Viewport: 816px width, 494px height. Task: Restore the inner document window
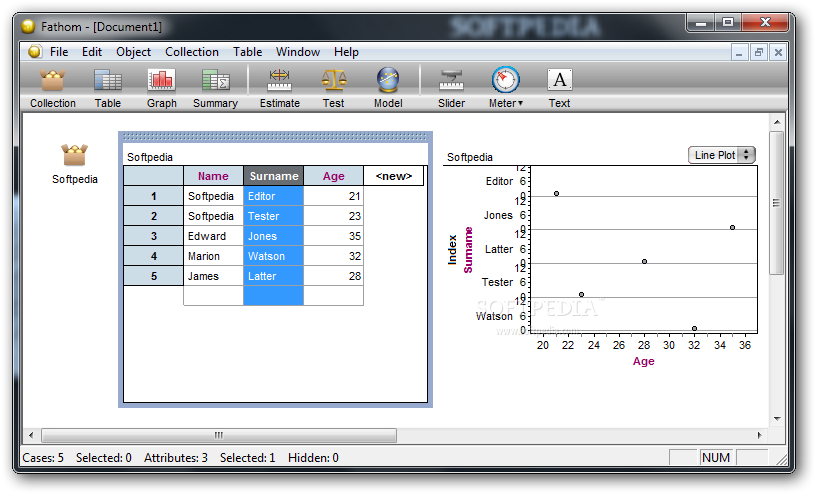tap(759, 52)
